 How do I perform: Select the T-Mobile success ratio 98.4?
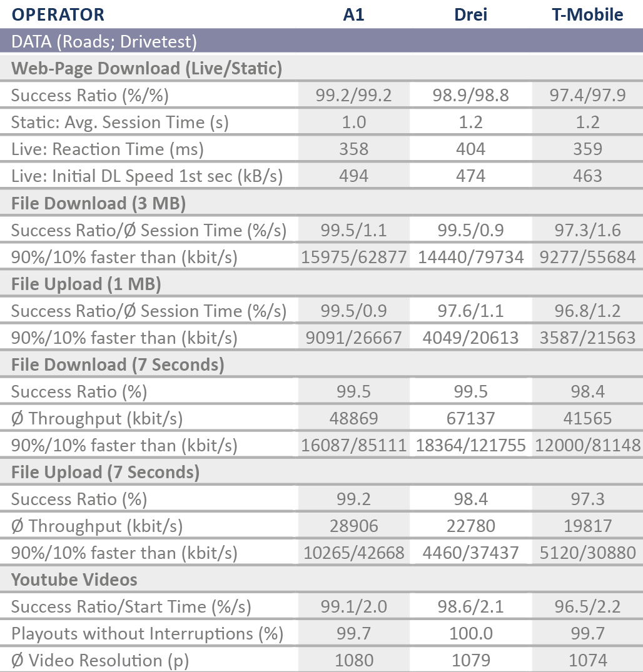[588, 392]
